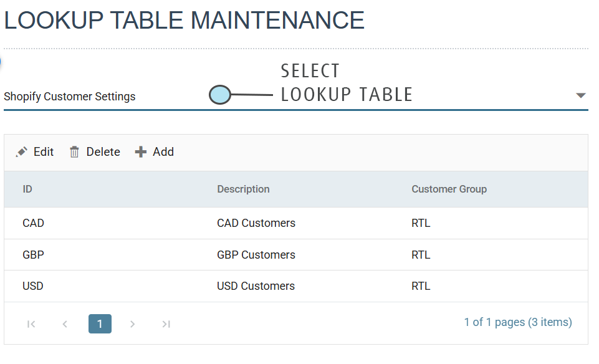Viewport: 599px width, 364px height.
Task: Click the Lookup Table Maintenance heading
Action: [x=184, y=20]
